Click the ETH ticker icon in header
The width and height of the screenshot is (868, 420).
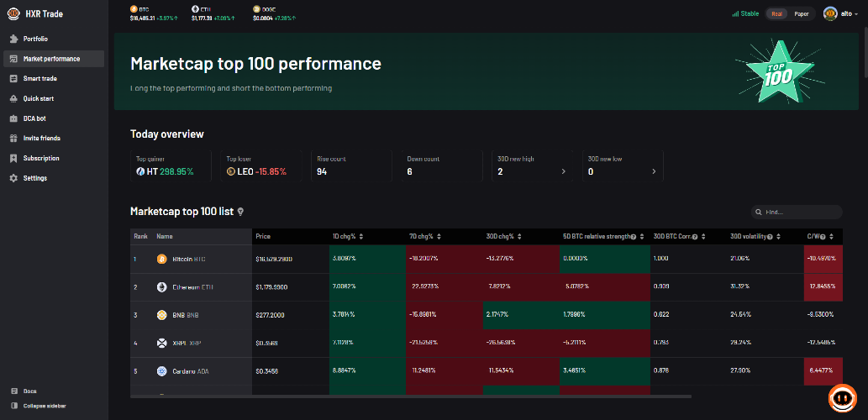tap(195, 9)
